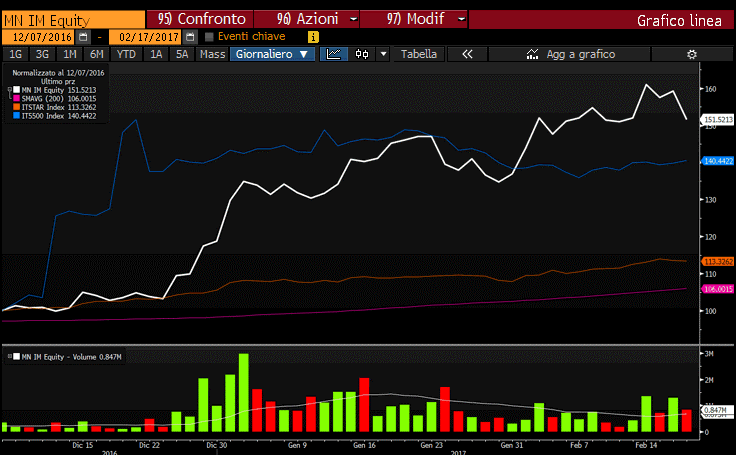The height and width of the screenshot is (455, 736).
Task: Click the volume legend collapse icon
Action: (x=8, y=356)
